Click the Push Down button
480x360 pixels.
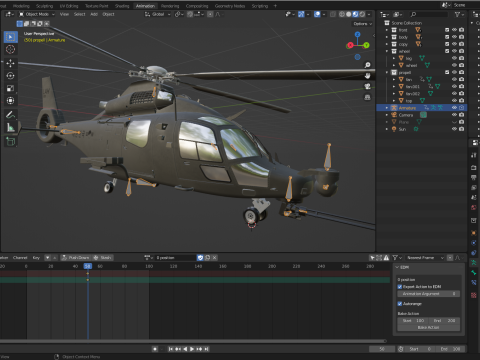point(76,258)
